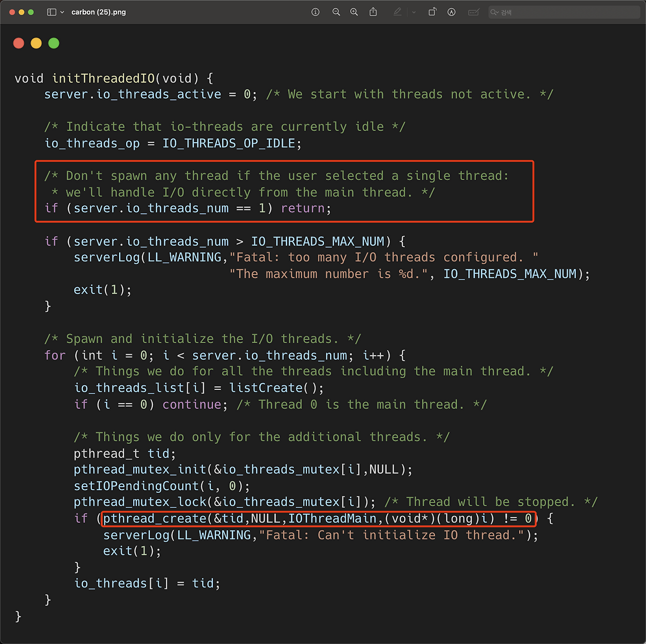Minimize the Preview window with yellow button

[x=21, y=12]
